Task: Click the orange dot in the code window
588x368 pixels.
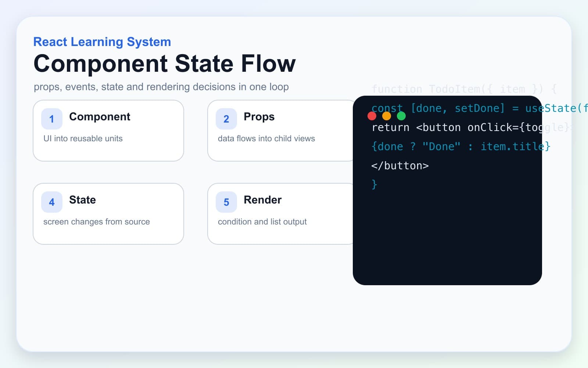Action: click(x=387, y=116)
